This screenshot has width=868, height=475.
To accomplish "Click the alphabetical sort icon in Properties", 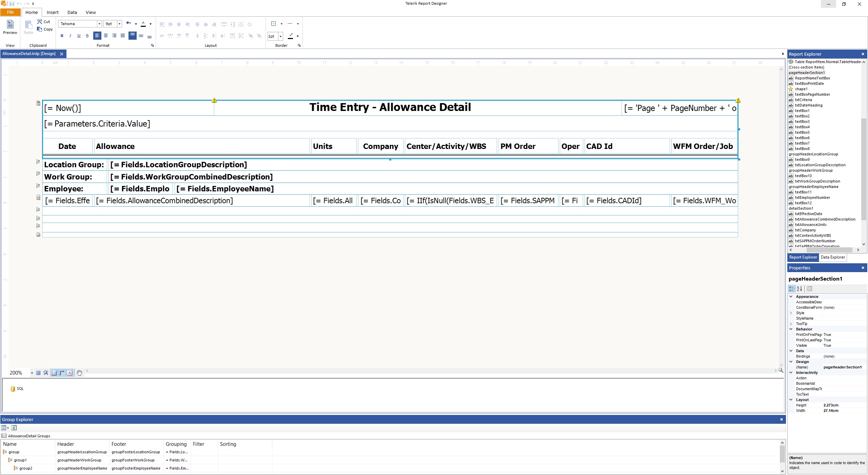I will [x=800, y=289].
